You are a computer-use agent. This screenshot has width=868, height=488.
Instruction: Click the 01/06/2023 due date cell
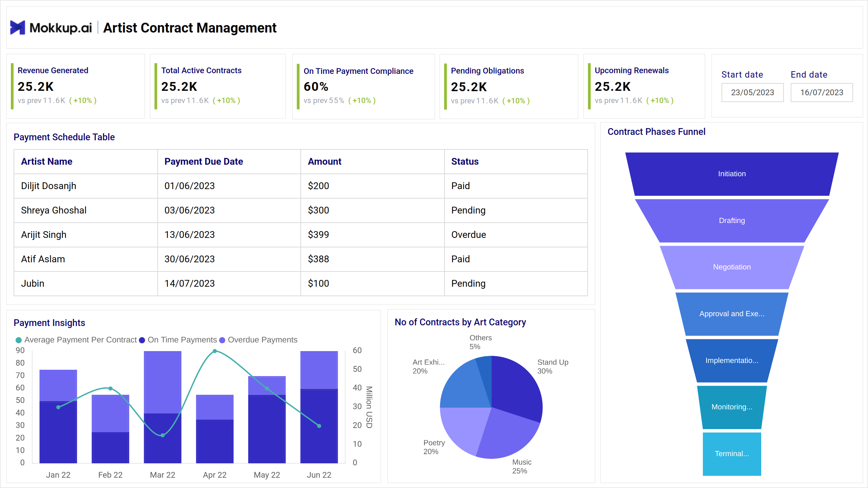point(229,186)
